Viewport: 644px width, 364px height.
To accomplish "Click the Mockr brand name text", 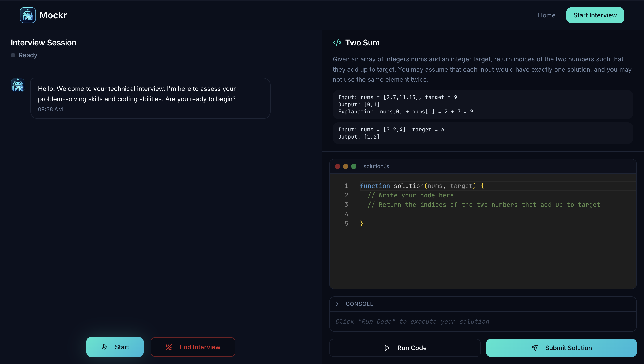I will [53, 15].
